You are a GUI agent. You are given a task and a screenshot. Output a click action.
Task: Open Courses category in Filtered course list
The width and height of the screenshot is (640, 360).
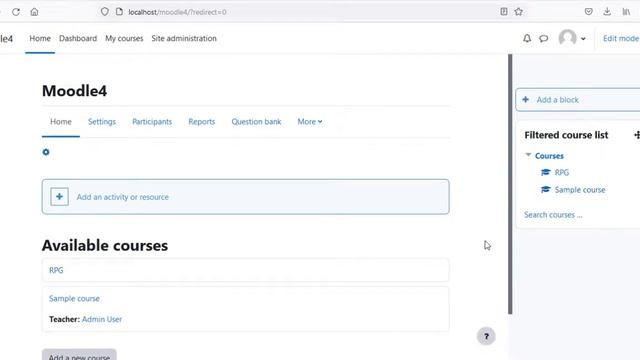click(x=549, y=156)
